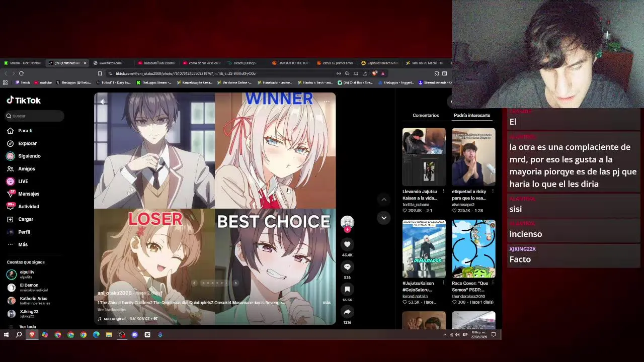Click Ver traducción under the caption
The image size is (644, 362).
point(111,310)
